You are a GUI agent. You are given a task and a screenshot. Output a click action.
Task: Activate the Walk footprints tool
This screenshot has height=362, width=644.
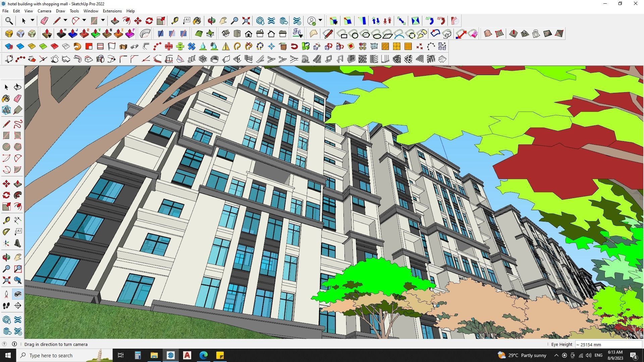[6, 306]
